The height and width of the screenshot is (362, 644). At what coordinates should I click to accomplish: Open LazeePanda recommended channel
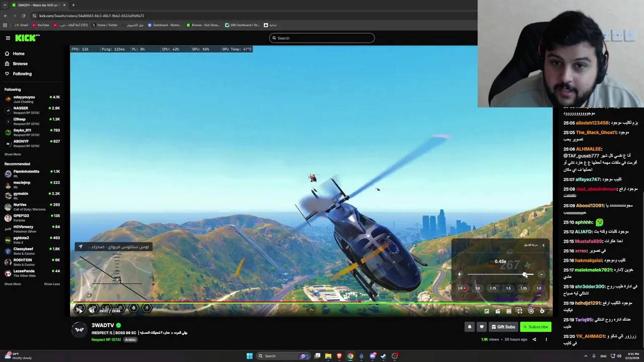tap(32, 273)
